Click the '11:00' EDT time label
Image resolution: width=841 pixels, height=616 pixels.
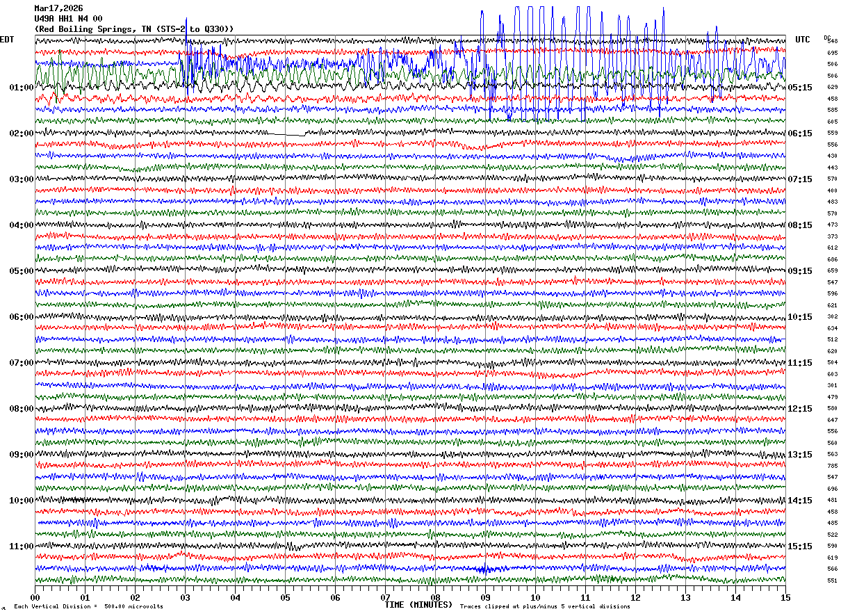click(22, 546)
